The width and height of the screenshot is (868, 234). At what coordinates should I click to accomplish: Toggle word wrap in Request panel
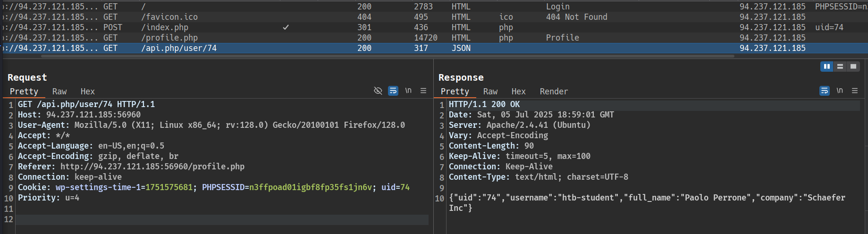[x=393, y=91]
